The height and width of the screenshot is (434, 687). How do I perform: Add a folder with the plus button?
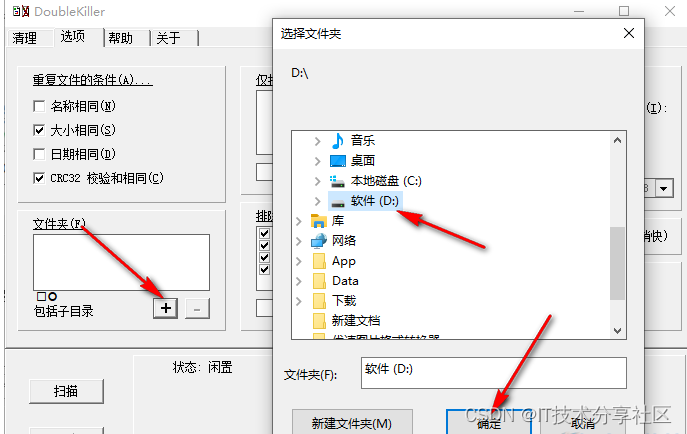(x=166, y=308)
